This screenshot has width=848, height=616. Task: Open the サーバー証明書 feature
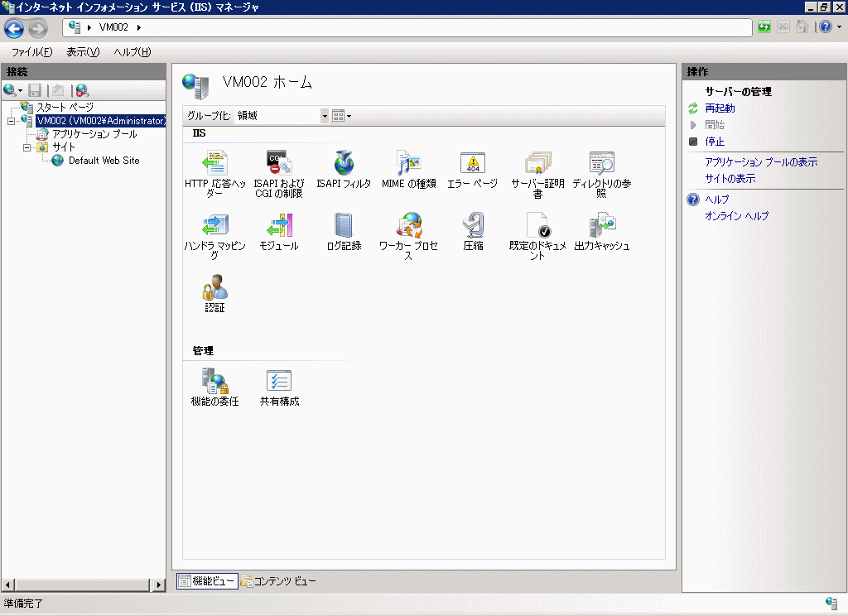click(x=537, y=174)
